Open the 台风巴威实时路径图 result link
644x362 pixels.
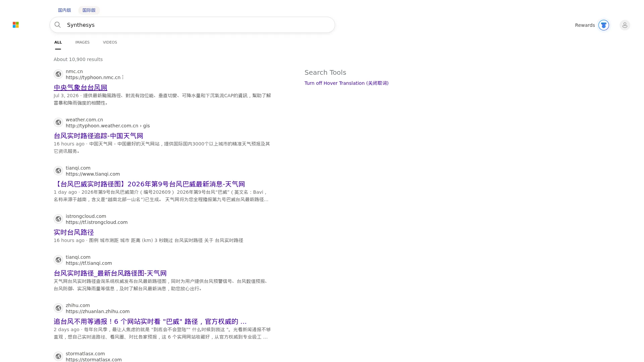pos(149,184)
